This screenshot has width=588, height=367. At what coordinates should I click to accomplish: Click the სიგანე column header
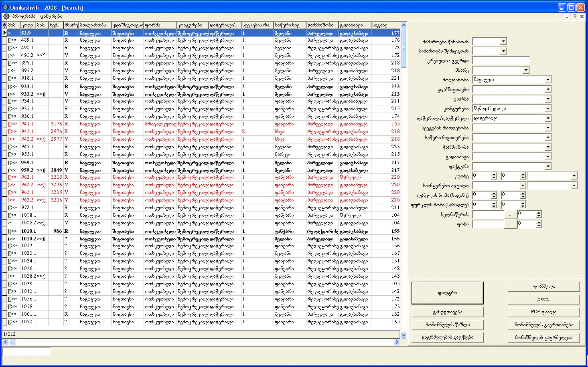point(385,25)
